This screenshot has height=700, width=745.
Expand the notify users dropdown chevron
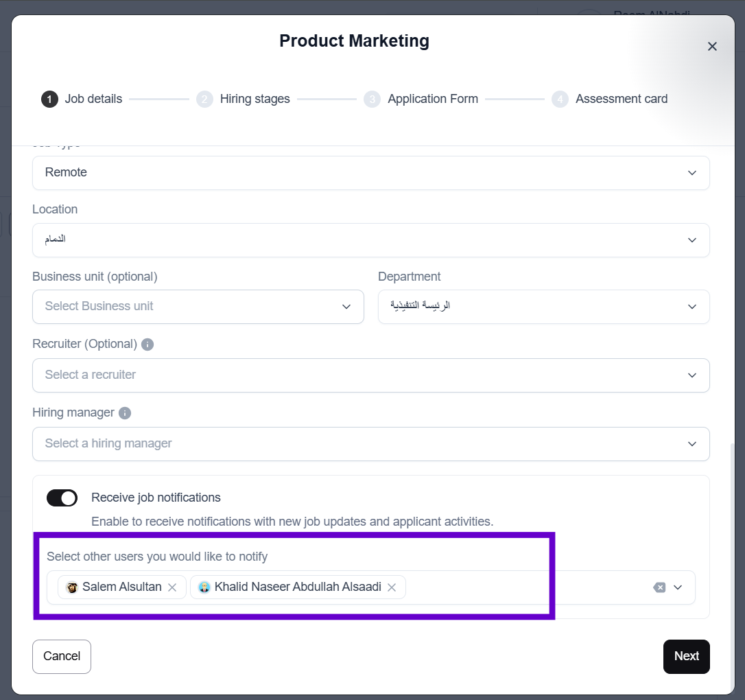[x=678, y=587]
